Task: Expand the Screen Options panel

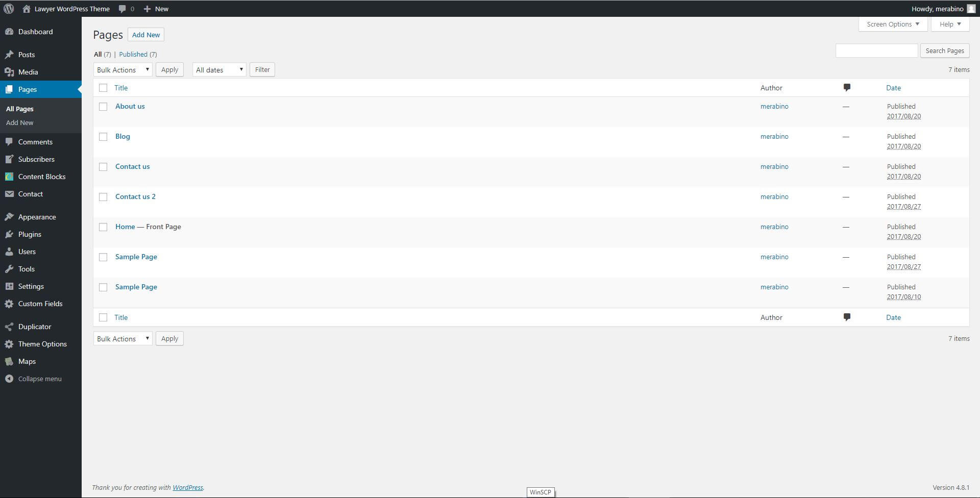Action: pyautogui.click(x=893, y=24)
